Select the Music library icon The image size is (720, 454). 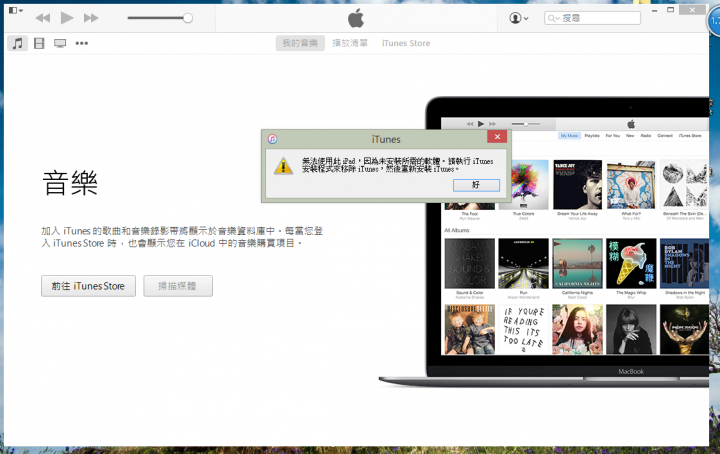click(x=17, y=43)
